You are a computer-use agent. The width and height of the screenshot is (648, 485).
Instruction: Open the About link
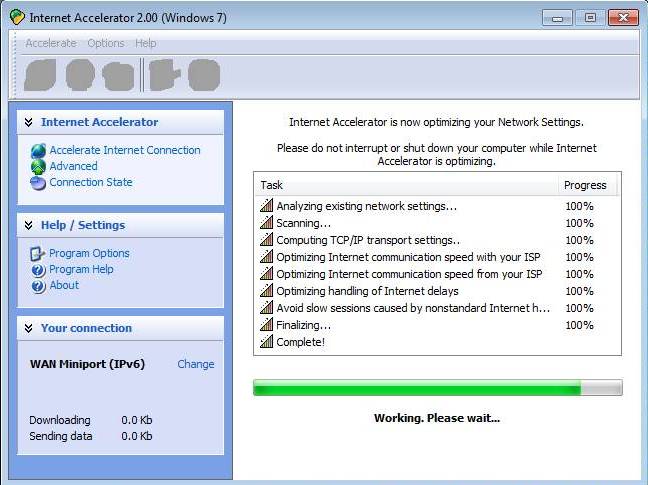pyautogui.click(x=64, y=285)
